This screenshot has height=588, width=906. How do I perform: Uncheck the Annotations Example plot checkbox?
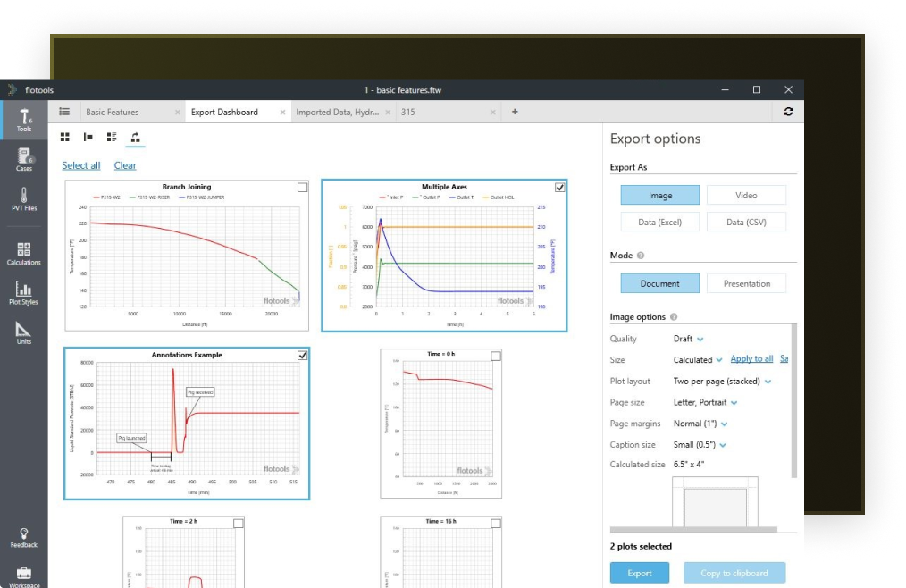[302, 356]
